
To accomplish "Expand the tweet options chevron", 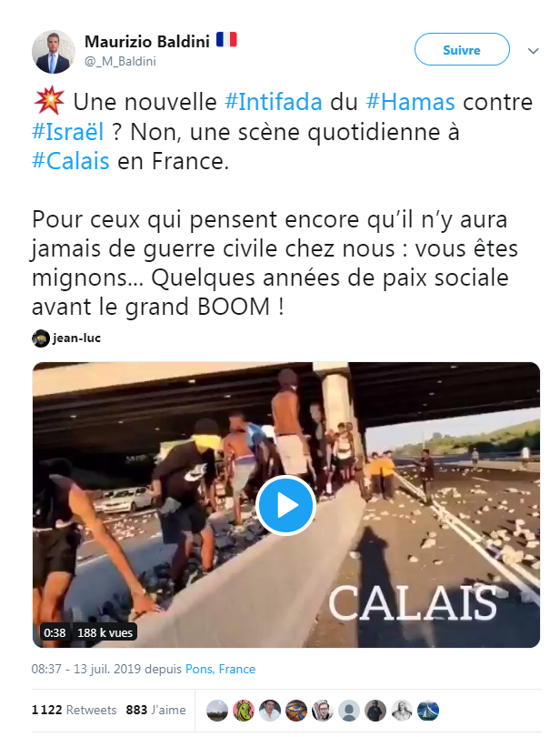I will click(x=533, y=51).
